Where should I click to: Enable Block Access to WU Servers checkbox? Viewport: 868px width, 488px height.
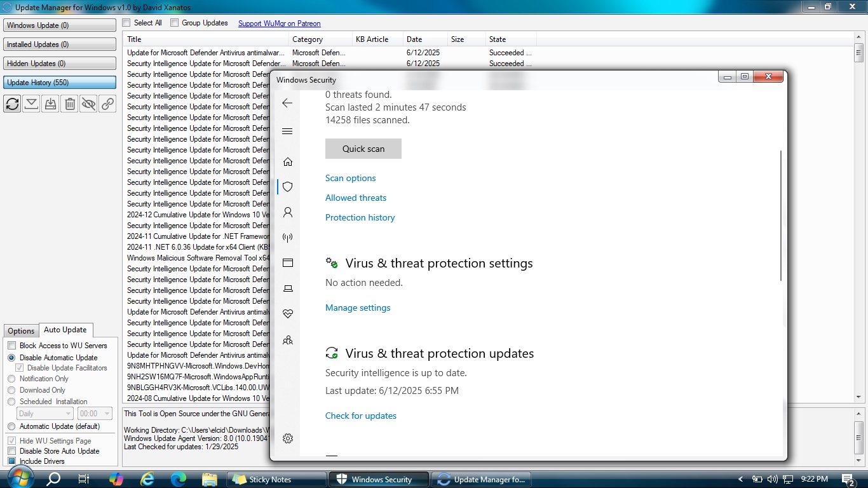[11, 346]
